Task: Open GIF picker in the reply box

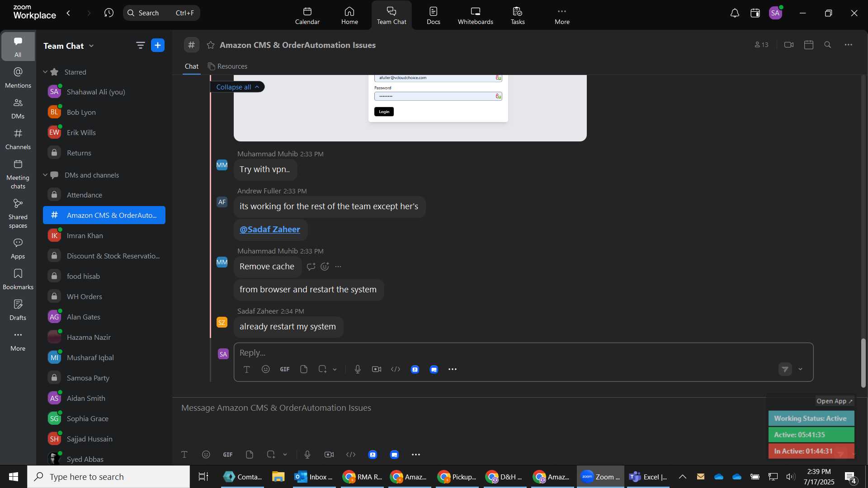Action: pos(285,369)
